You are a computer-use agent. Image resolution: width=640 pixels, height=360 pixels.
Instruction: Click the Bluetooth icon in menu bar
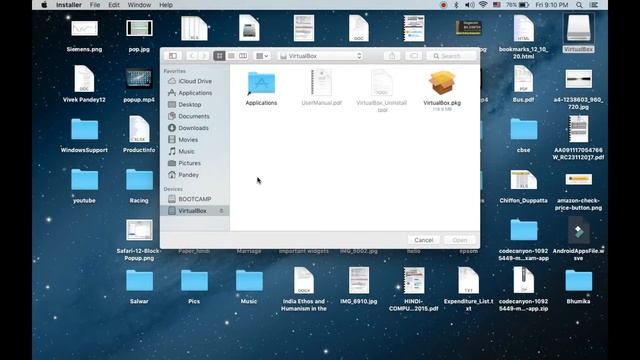tap(456, 5)
